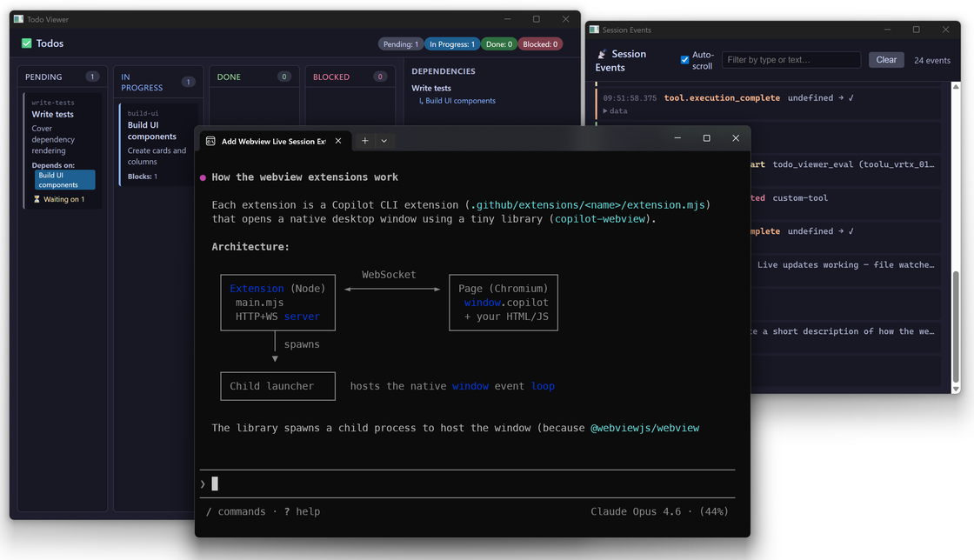Open the terminal tab dropdown chevron
Image resolution: width=974 pixels, height=560 pixels.
[x=384, y=141]
